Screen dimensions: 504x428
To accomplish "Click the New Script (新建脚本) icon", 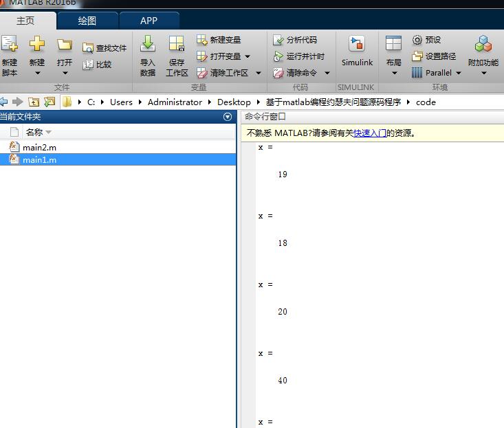I will (10, 44).
